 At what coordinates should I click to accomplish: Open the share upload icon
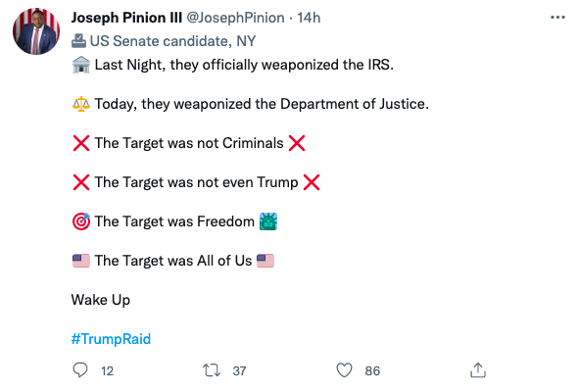pos(478,369)
